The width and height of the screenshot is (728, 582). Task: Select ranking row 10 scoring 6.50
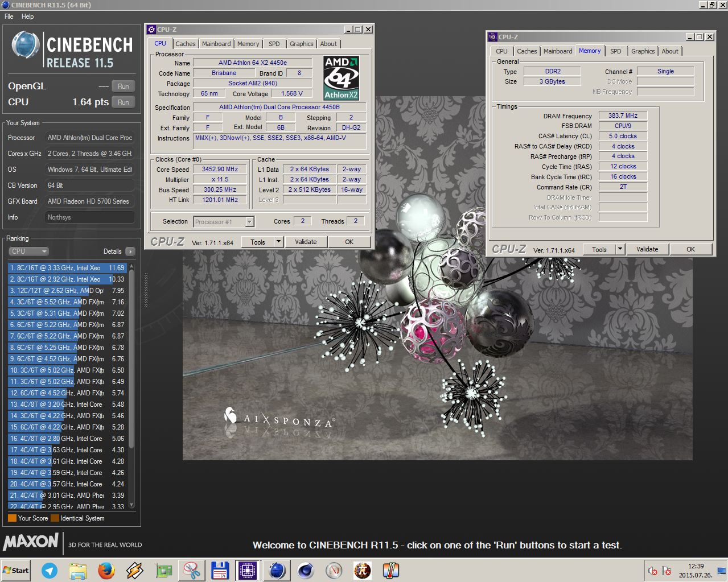pos(68,370)
